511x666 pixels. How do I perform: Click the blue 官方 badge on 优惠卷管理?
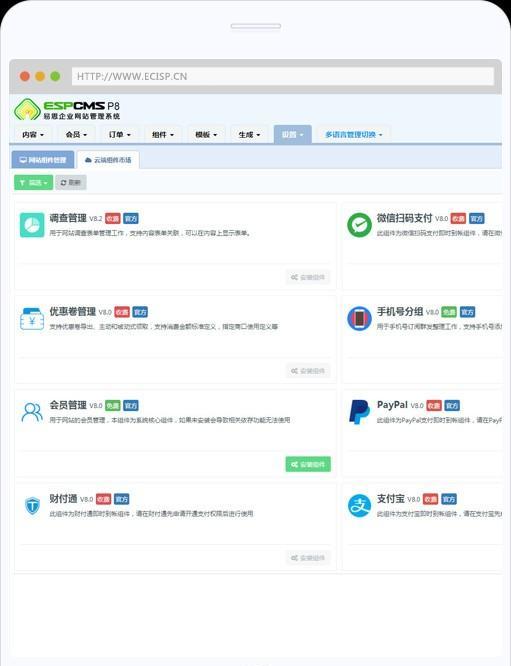point(140,312)
